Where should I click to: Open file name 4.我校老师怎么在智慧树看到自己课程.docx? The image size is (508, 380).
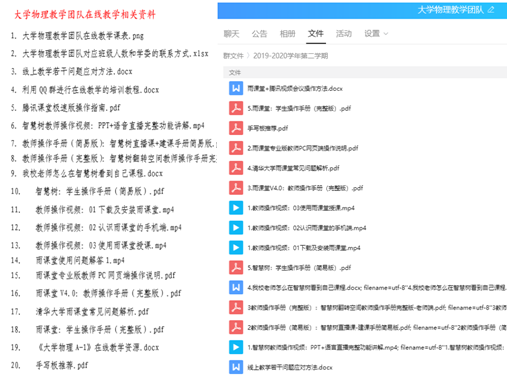coord(377,288)
